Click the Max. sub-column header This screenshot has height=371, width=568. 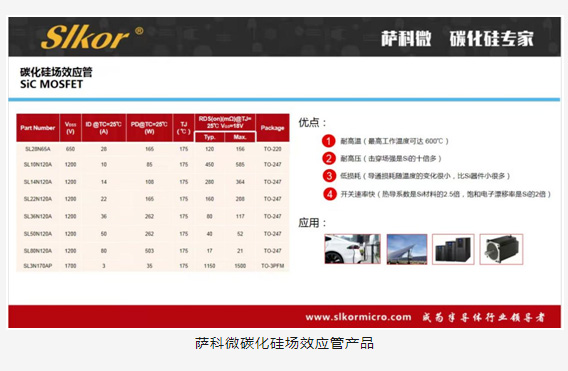pos(240,137)
